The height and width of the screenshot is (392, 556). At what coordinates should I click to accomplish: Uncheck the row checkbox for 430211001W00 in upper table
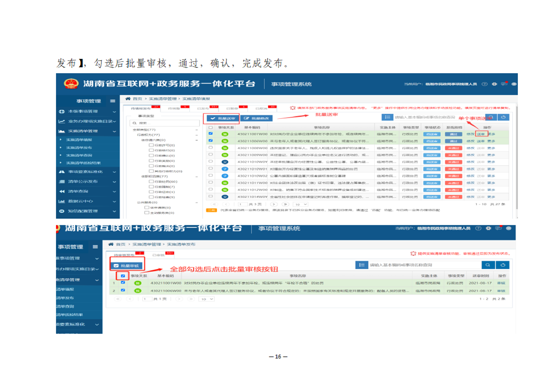[x=211, y=134]
